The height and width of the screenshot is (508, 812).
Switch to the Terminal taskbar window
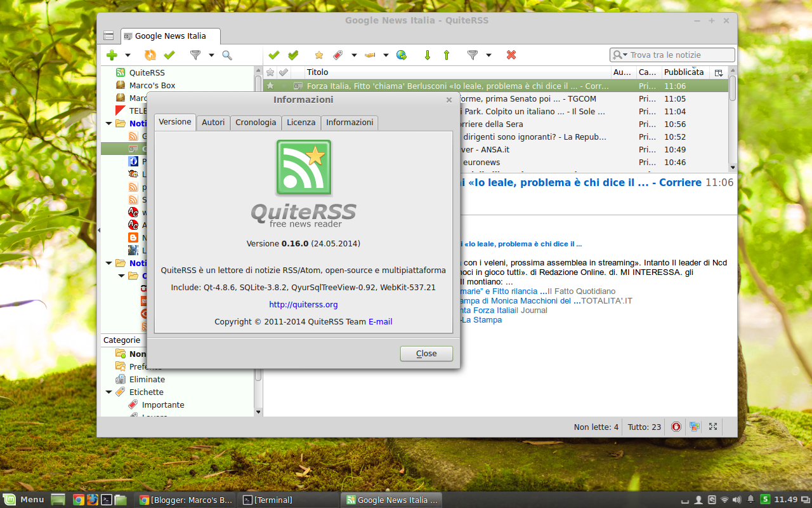click(x=289, y=500)
